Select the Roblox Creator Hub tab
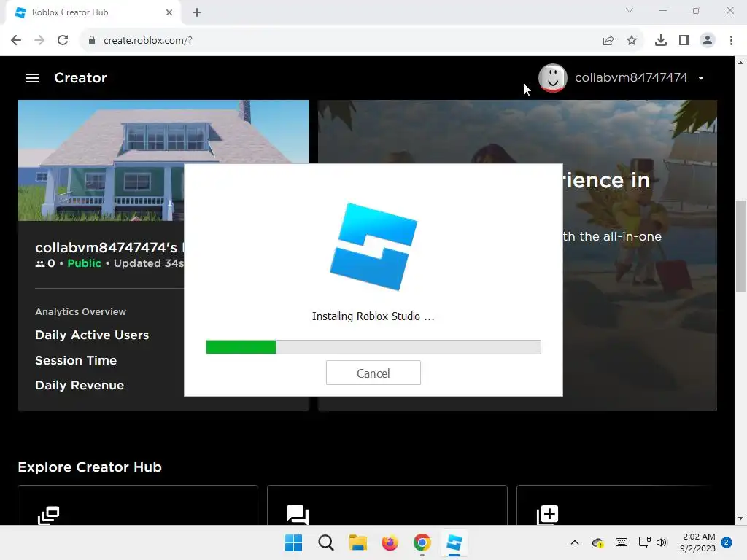This screenshot has height=560, width=747. [93, 12]
